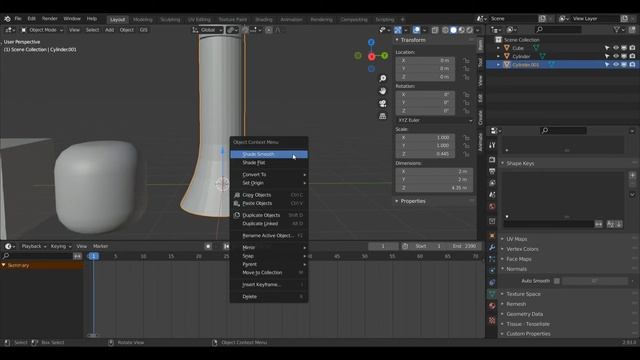Open the Add menu in viewport header
This screenshot has width=640, height=360.
click(109, 30)
